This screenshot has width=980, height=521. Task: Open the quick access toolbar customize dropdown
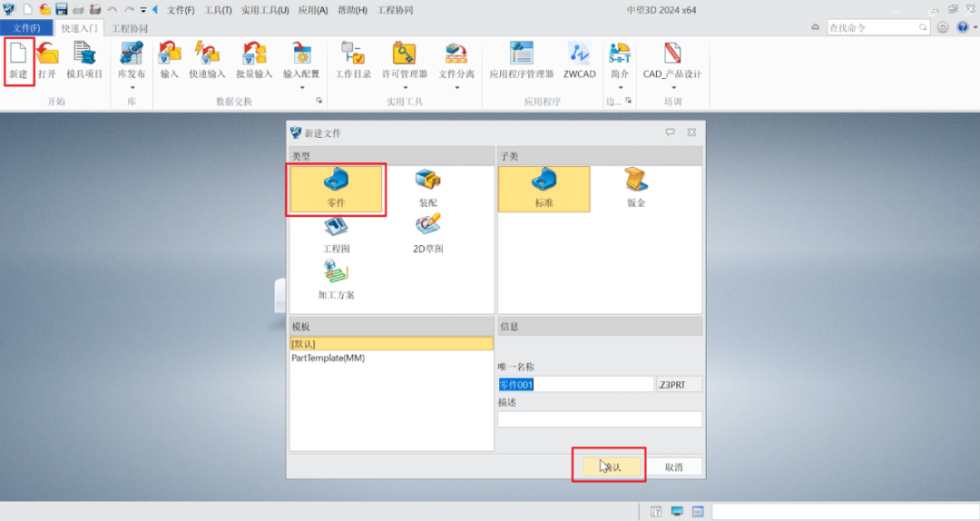[x=143, y=10]
